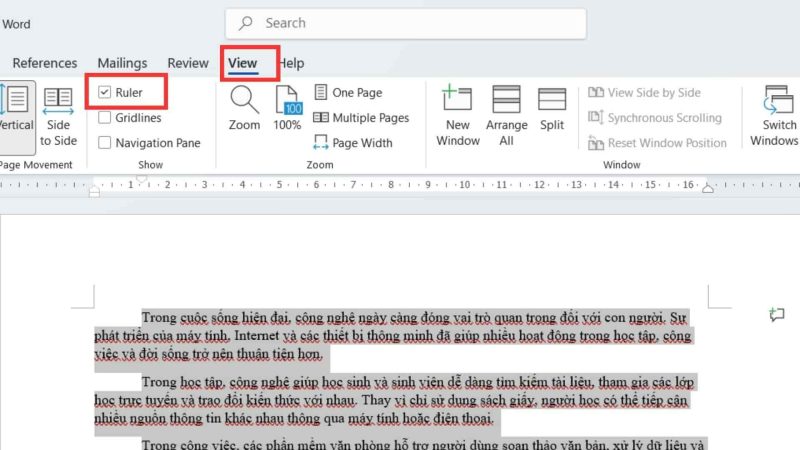The height and width of the screenshot is (450, 800).
Task: Open a New Window
Action: click(x=458, y=116)
